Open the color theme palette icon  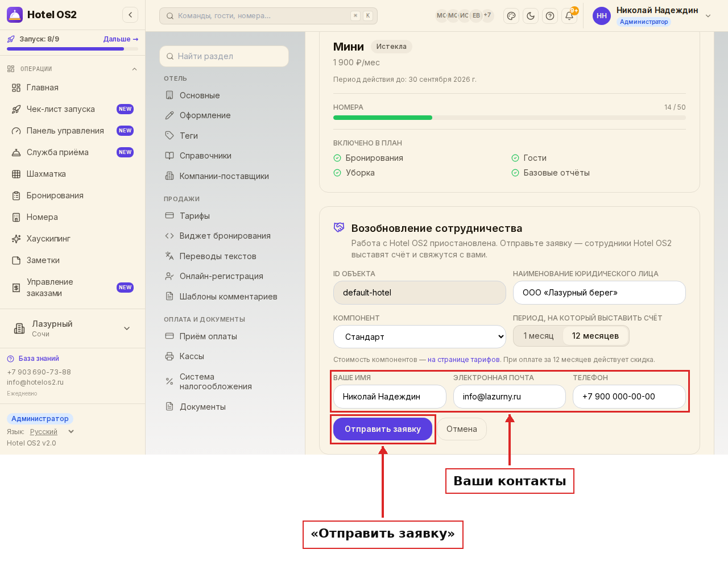click(511, 16)
